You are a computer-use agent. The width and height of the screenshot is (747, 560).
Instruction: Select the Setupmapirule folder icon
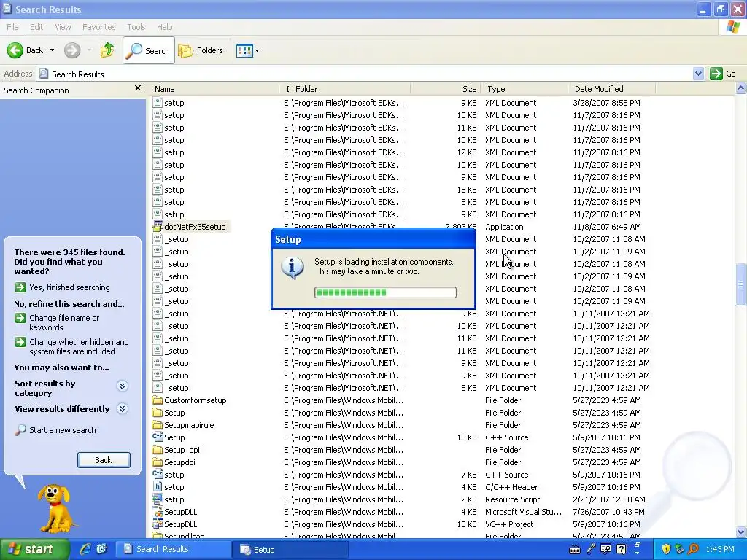[x=158, y=425]
